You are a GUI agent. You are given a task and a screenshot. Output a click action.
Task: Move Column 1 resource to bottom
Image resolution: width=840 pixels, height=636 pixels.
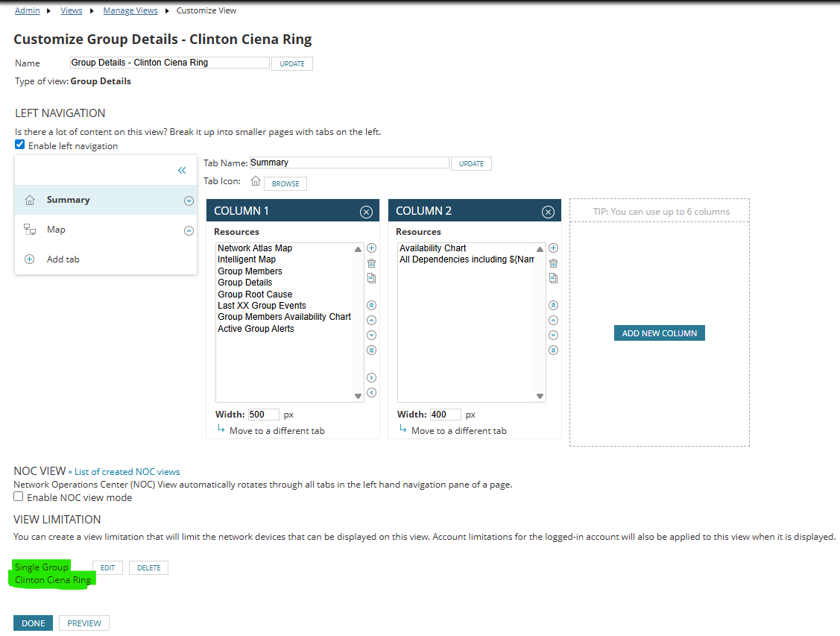point(371,350)
